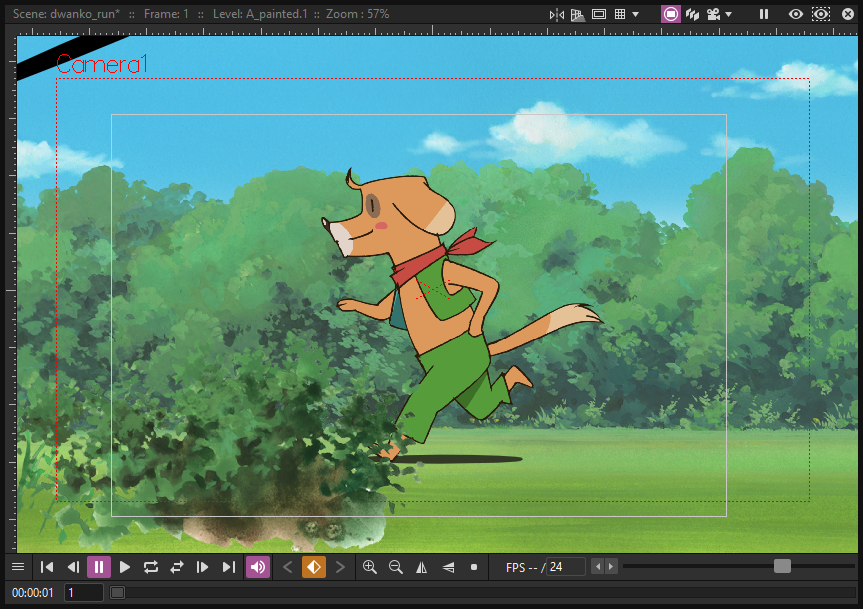Flip the viewer horizontally
Image resolution: width=863 pixels, height=609 pixels.
[422, 567]
